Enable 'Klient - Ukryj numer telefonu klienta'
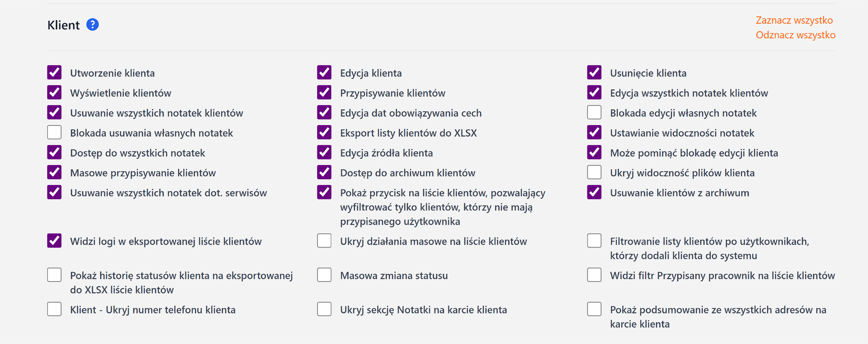Image resolution: width=868 pixels, height=344 pixels. pyautogui.click(x=54, y=309)
